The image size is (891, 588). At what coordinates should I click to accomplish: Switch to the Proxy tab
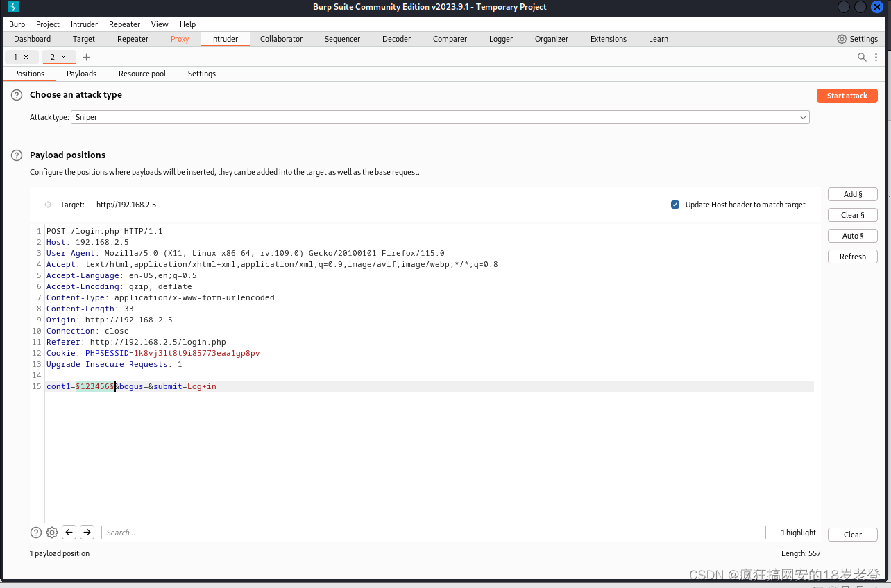click(180, 39)
